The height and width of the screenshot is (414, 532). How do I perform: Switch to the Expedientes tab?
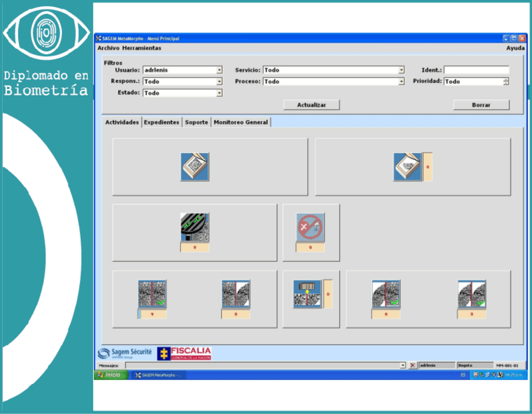click(161, 122)
